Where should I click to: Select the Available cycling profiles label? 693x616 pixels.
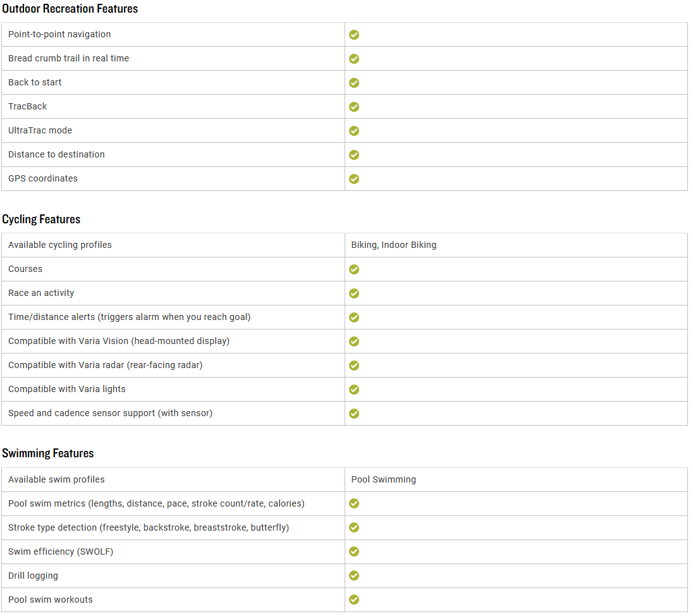pyautogui.click(x=59, y=245)
